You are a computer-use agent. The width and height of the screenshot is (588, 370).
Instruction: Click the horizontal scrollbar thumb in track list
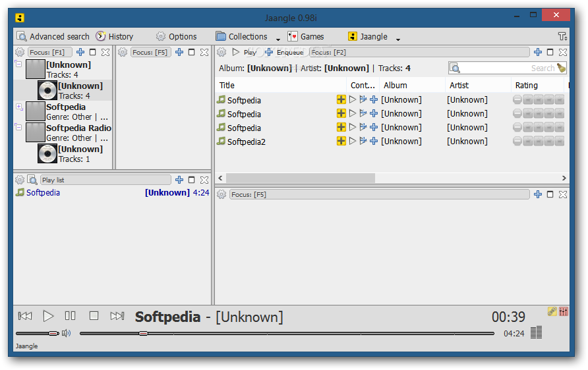click(x=301, y=178)
